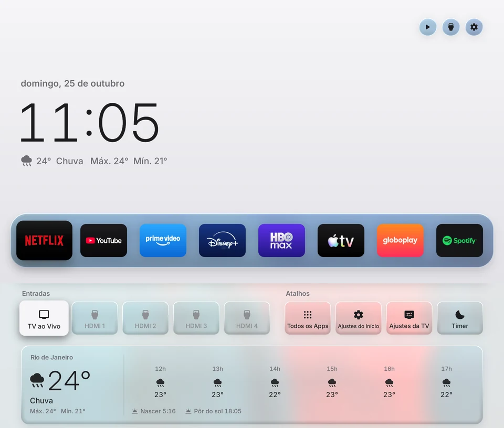504x428 pixels.
Task: Click the 13h hourly forecast
Action: [x=217, y=382]
